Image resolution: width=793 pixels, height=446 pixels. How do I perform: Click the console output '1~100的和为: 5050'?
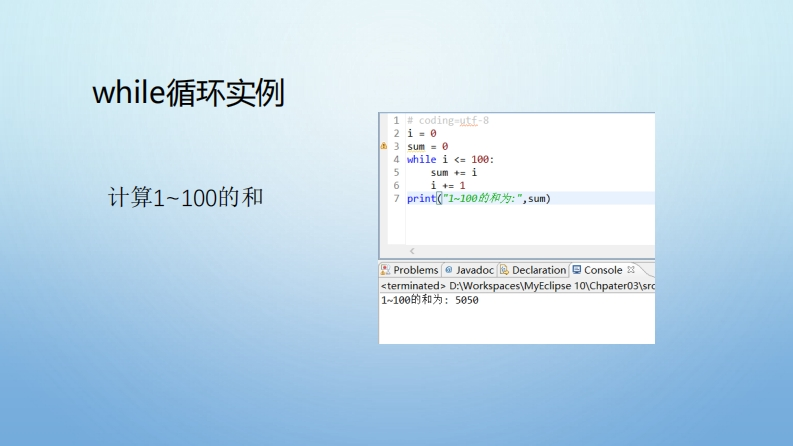tap(429, 300)
